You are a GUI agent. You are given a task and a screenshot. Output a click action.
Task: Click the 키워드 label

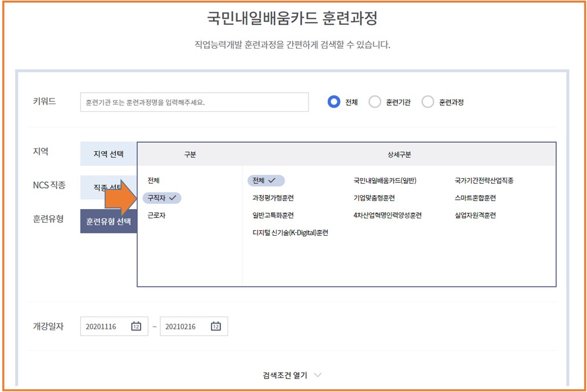coord(44,101)
